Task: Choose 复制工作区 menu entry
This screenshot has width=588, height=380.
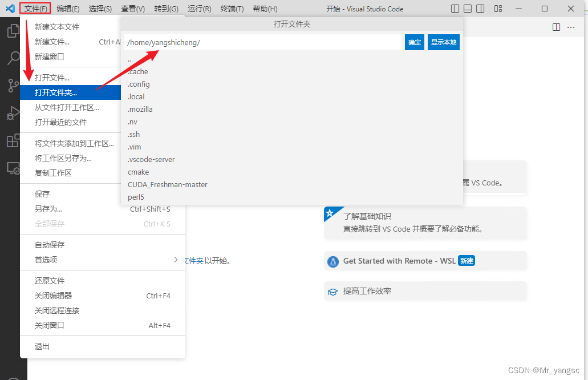Action: (71, 173)
